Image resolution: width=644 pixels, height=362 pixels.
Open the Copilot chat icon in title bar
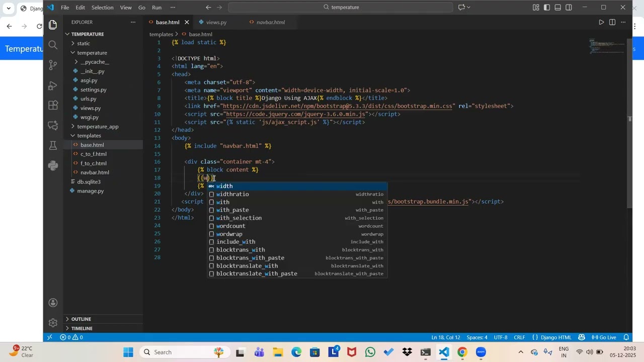(x=461, y=7)
